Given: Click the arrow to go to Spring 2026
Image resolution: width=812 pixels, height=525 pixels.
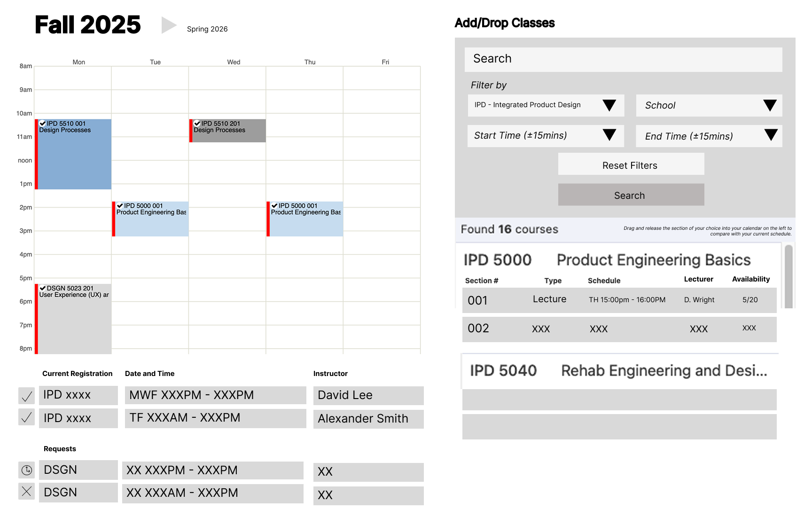Looking at the screenshot, I should tap(168, 25).
